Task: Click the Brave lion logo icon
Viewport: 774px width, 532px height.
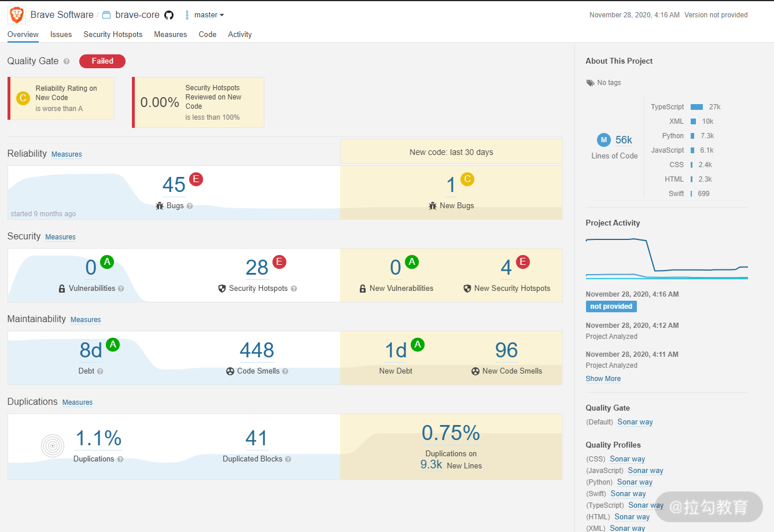Action: point(16,15)
